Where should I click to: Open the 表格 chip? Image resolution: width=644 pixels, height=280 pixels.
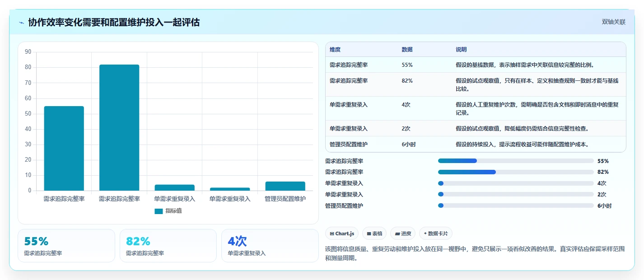click(374, 233)
